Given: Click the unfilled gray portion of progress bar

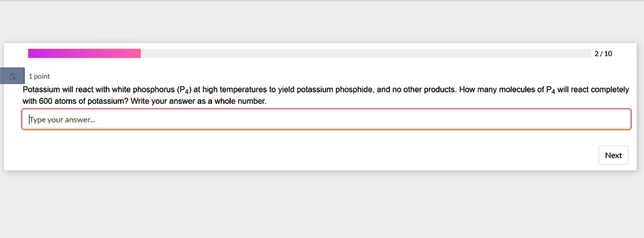Looking at the screenshot, I should click(x=365, y=54).
